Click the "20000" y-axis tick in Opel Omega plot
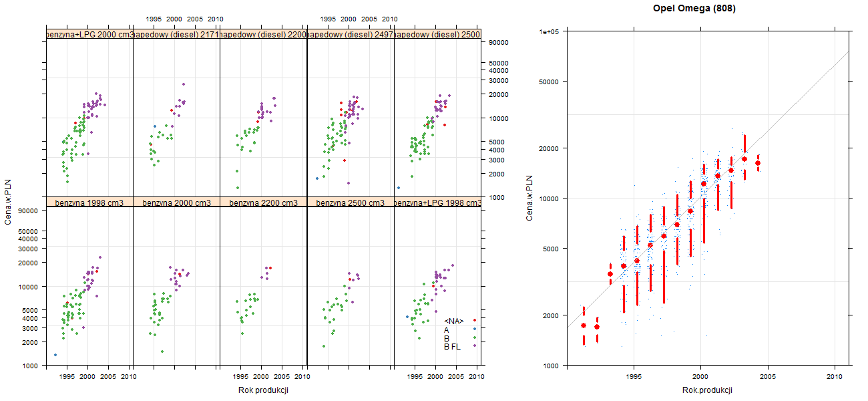The height and width of the screenshot is (401, 868). [x=550, y=148]
